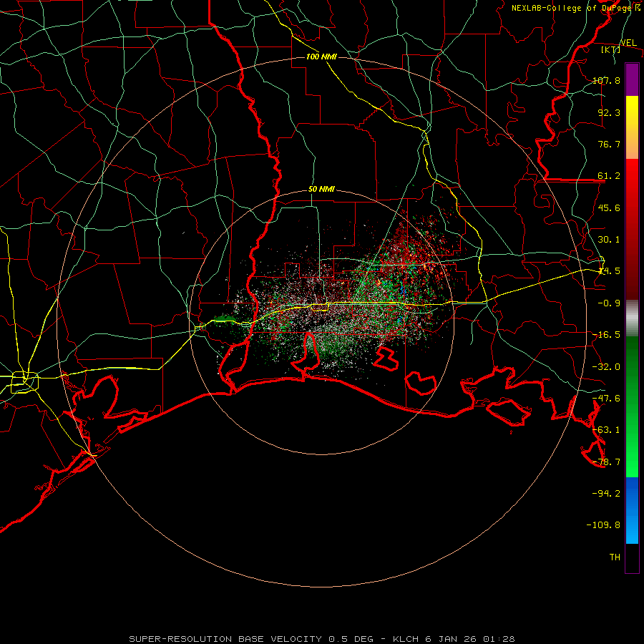
Task: Click the -94.2 scale value
Action: pyautogui.click(x=606, y=493)
